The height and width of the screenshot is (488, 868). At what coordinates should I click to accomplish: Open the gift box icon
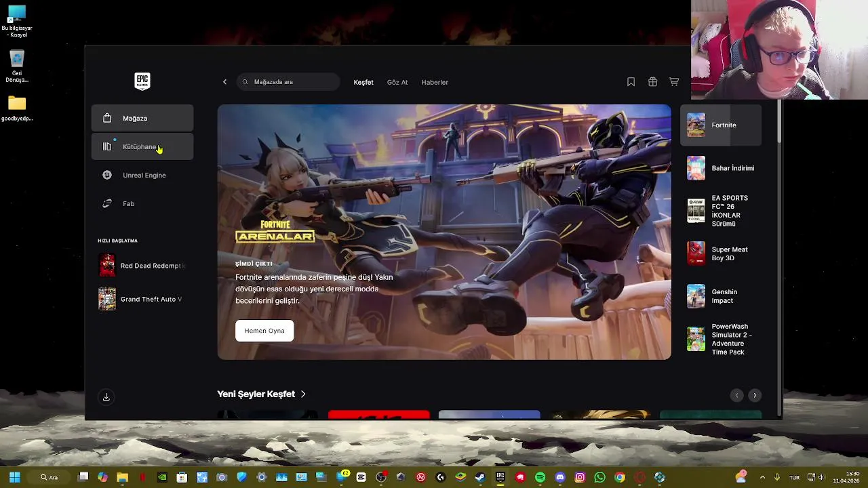coord(652,82)
